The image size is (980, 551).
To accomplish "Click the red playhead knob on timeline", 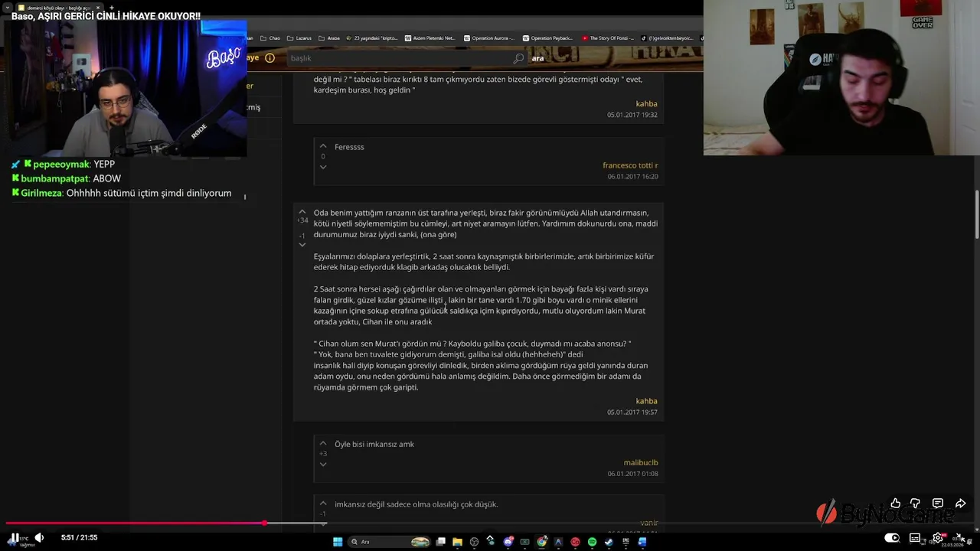I will (x=264, y=523).
